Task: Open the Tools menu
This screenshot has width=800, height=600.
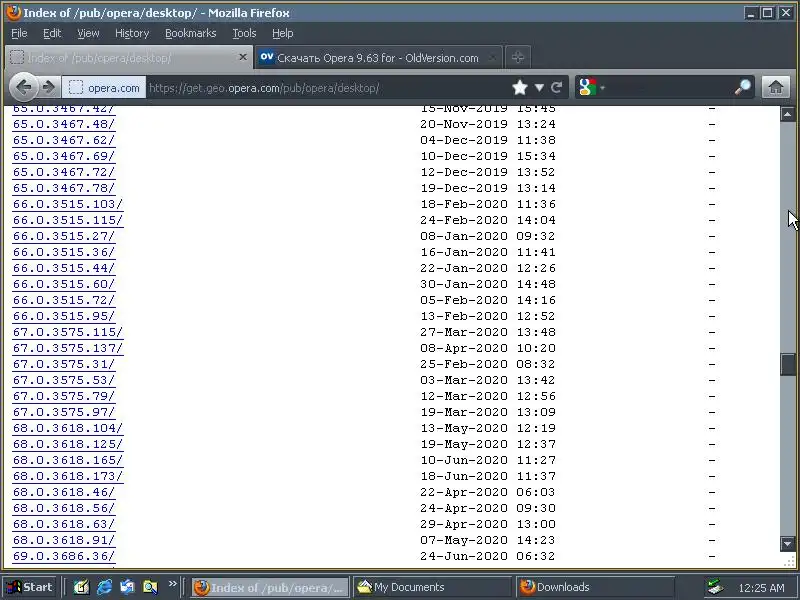Action: [244, 33]
